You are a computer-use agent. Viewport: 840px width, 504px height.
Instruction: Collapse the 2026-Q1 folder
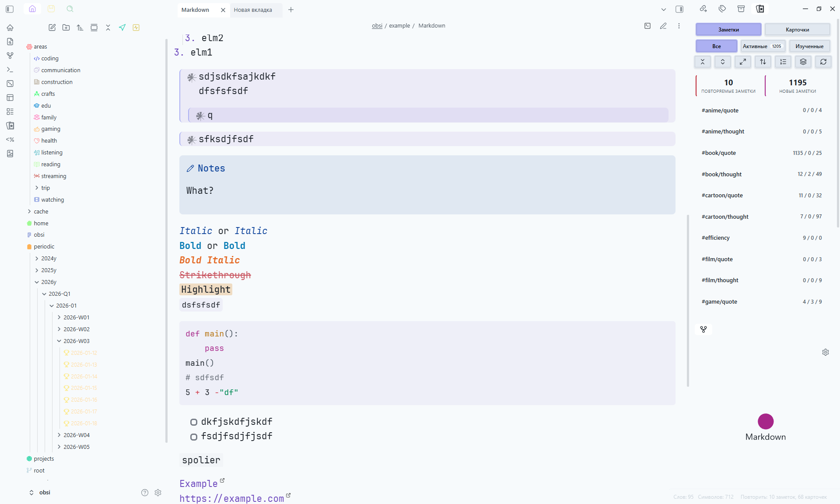[44, 294]
